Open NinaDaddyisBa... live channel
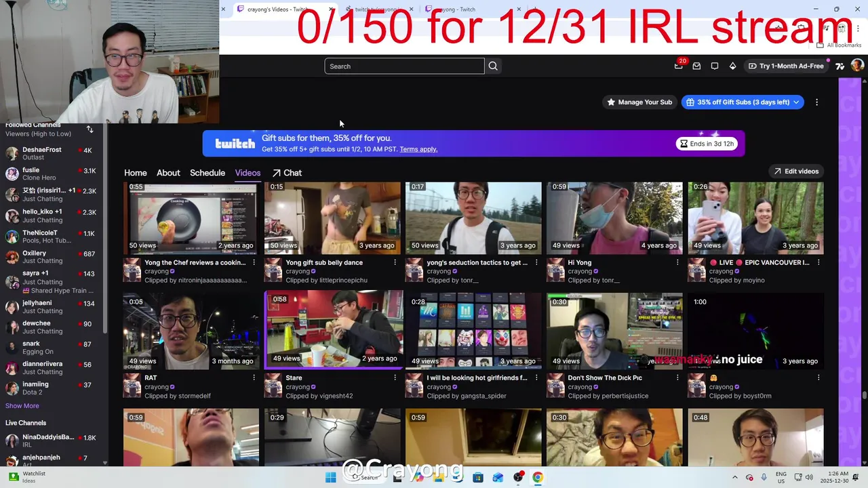The width and height of the screenshot is (868, 488). click(x=53, y=441)
